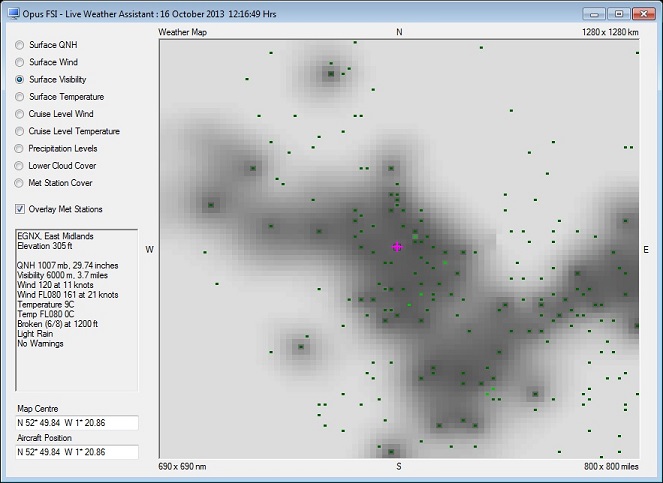Click the Aircraft Position coordinates field

(x=76, y=451)
